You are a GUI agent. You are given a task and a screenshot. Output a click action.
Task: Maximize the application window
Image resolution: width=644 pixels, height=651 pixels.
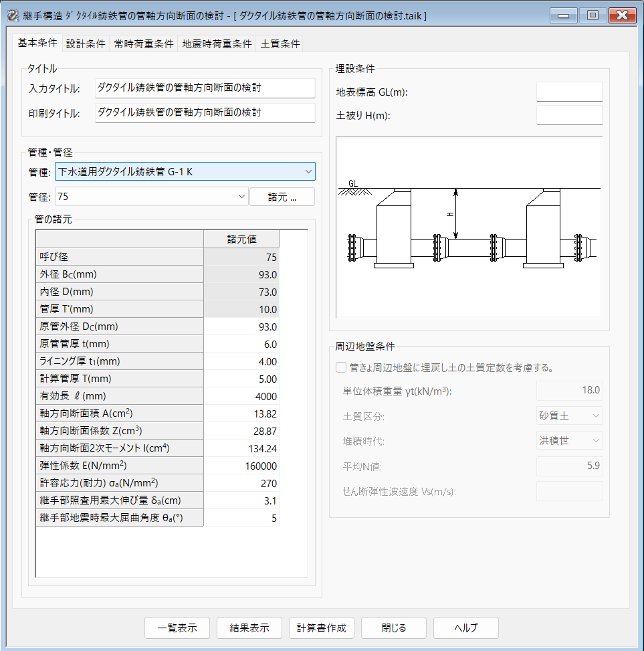[592, 15]
